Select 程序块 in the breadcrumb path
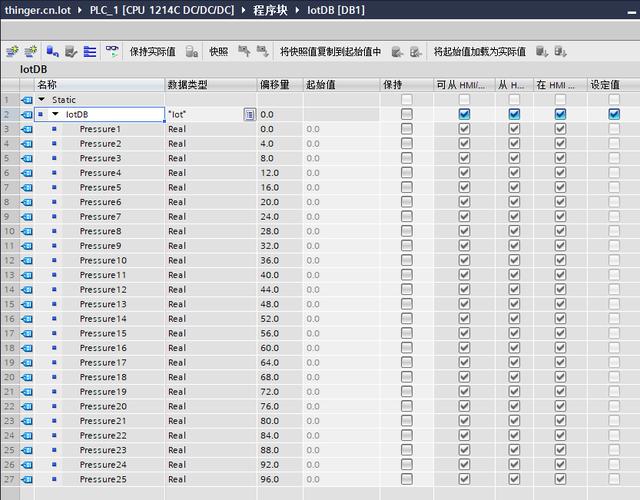The image size is (640, 500). pos(272,11)
